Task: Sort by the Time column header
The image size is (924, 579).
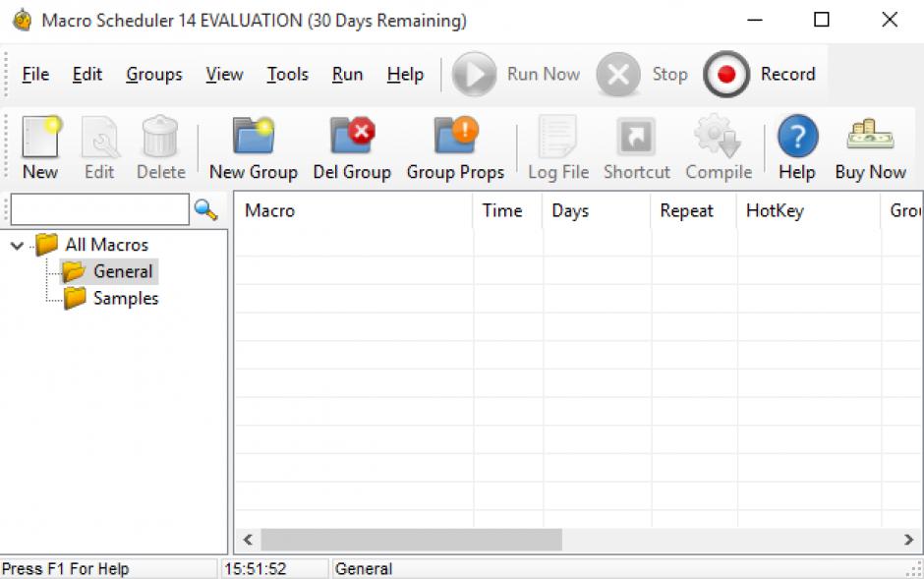Action: (507, 210)
